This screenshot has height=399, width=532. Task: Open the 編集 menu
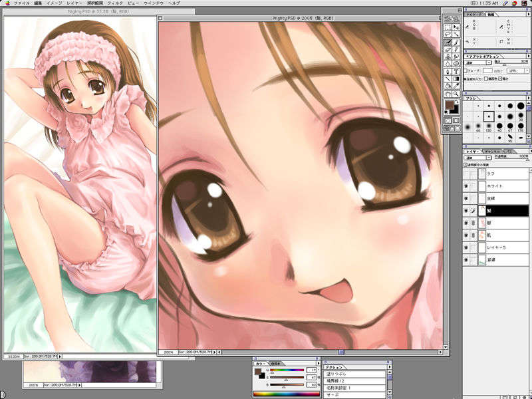(38, 3)
